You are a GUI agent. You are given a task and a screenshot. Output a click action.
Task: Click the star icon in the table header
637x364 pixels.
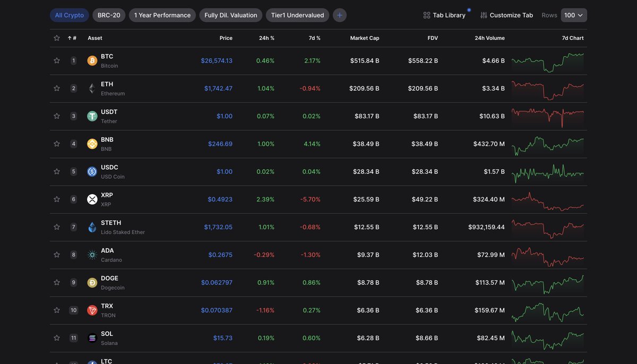(x=57, y=38)
